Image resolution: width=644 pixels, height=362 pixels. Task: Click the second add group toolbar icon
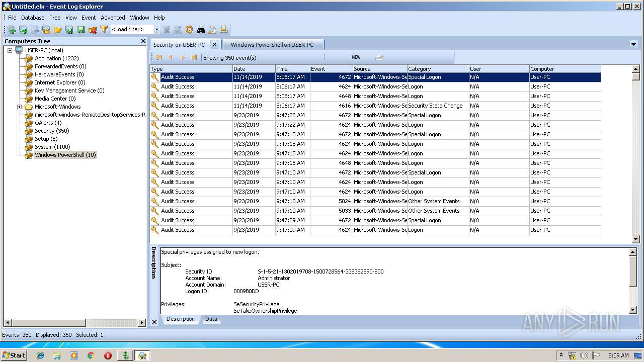(x=23, y=30)
